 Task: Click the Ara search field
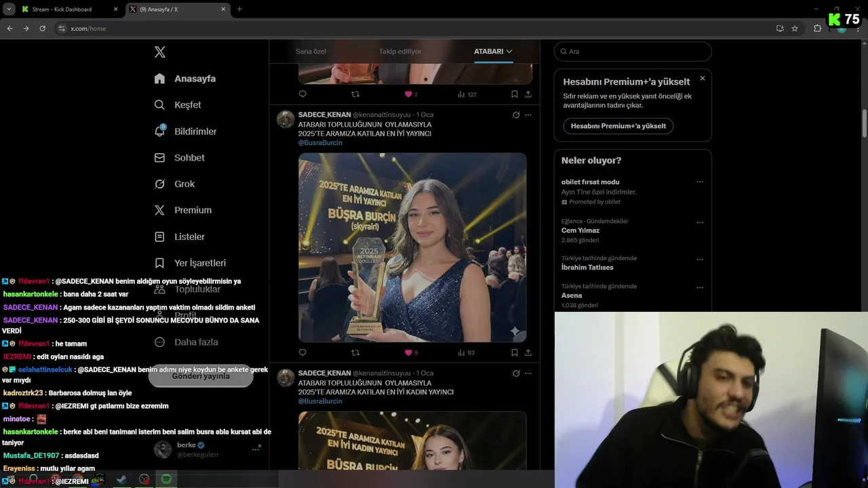pyautogui.click(x=633, y=52)
